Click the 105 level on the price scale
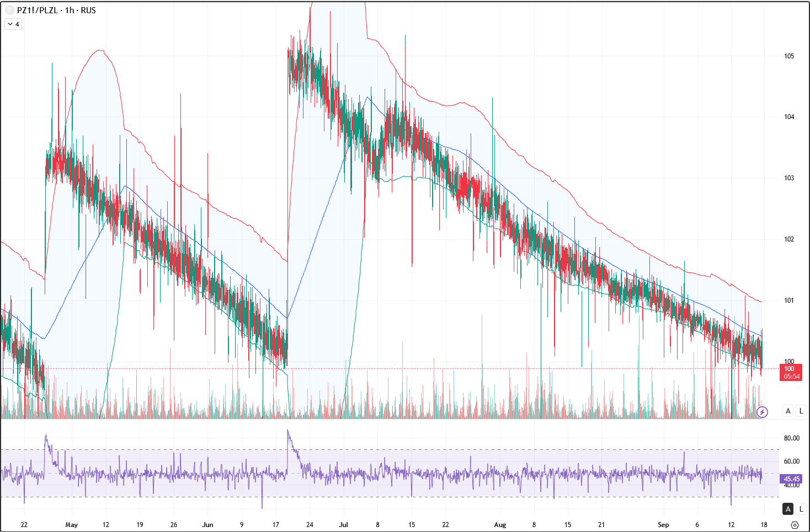The width and height of the screenshot is (810, 532). click(x=789, y=56)
